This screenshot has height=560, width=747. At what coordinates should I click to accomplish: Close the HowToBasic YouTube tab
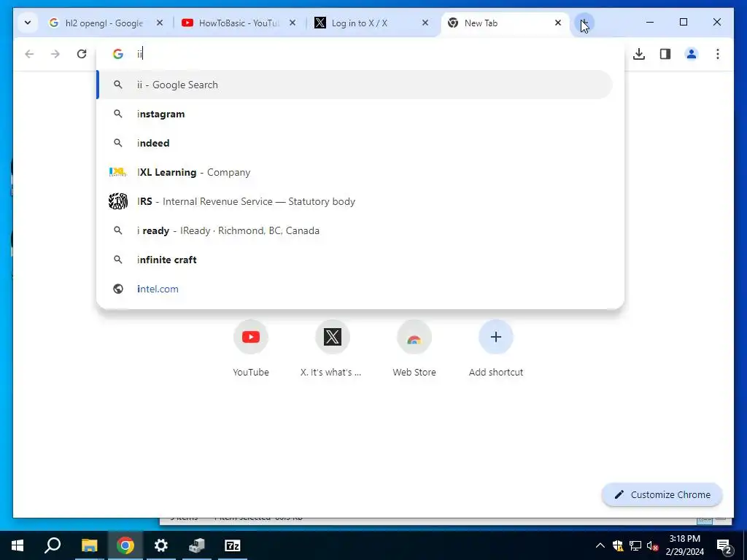click(293, 23)
